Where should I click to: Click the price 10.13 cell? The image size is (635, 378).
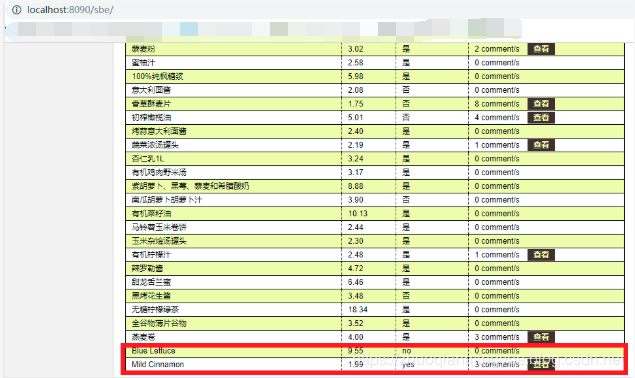[358, 214]
